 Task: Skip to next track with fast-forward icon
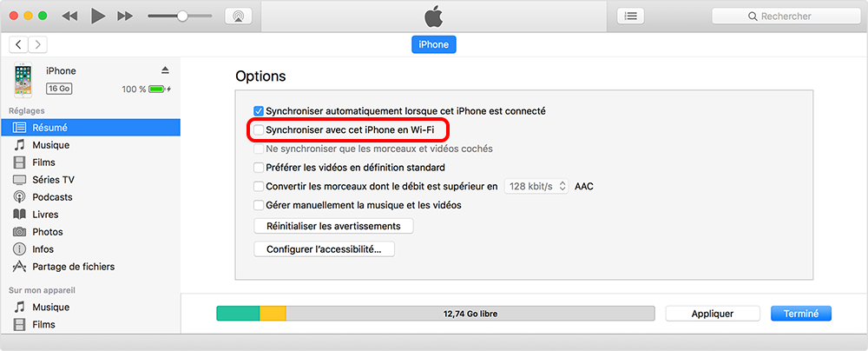(x=125, y=17)
